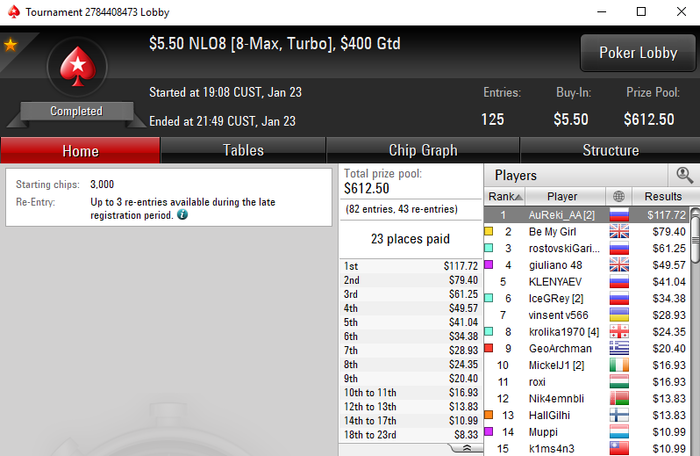This screenshot has height=456, width=700.
Task: Click giuliano 48's purple color tag
Action: 489,264
